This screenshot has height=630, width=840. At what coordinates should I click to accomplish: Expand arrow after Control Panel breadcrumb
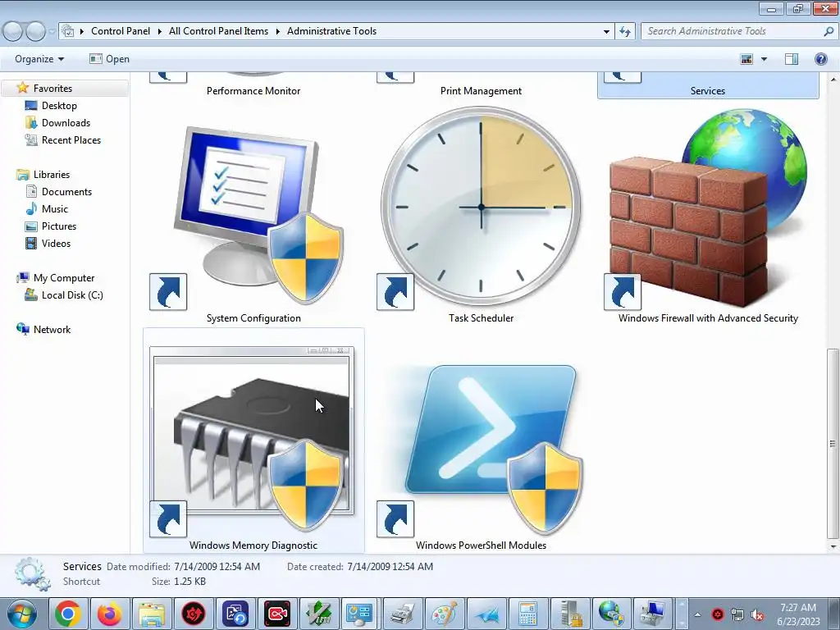tap(160, 31)
